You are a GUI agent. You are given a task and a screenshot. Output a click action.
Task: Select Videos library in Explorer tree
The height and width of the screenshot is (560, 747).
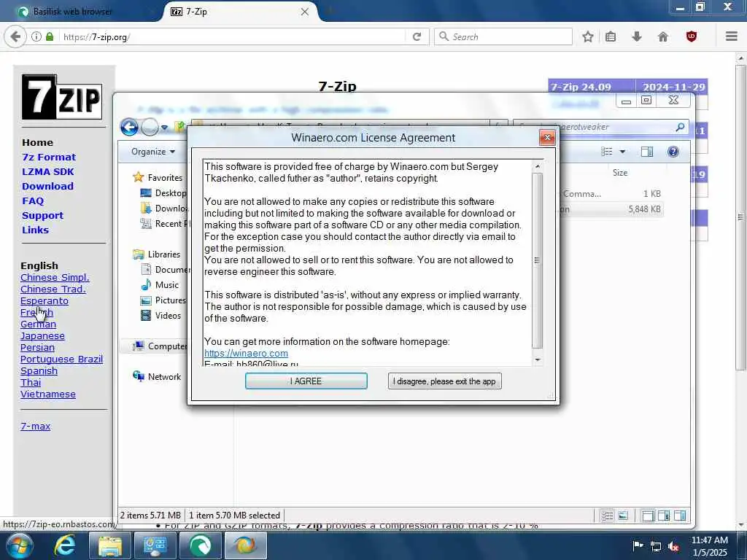[x=168, y=316]
